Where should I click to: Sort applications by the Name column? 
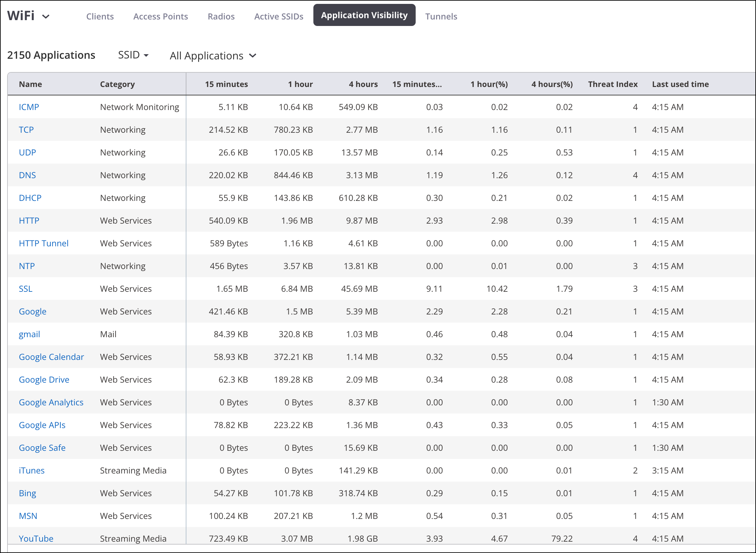click(31, 84)
